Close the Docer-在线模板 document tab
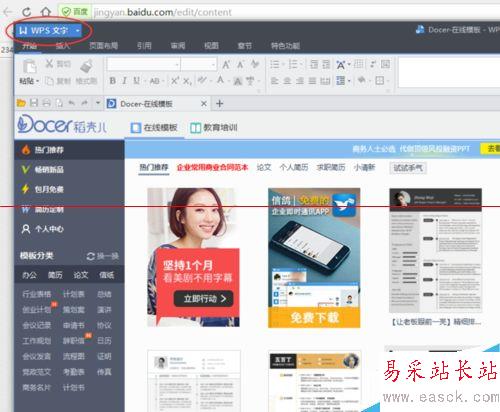Image resolution: width=500 pixels, height=412 pixels. (x=204, y=104)
